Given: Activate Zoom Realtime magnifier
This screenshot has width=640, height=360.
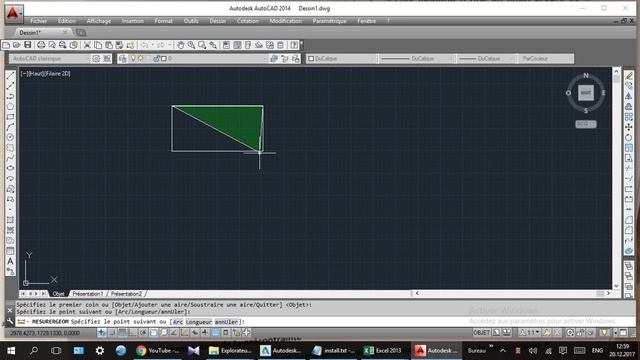Looking at the screenshot, I should click(x=191, y=45).
